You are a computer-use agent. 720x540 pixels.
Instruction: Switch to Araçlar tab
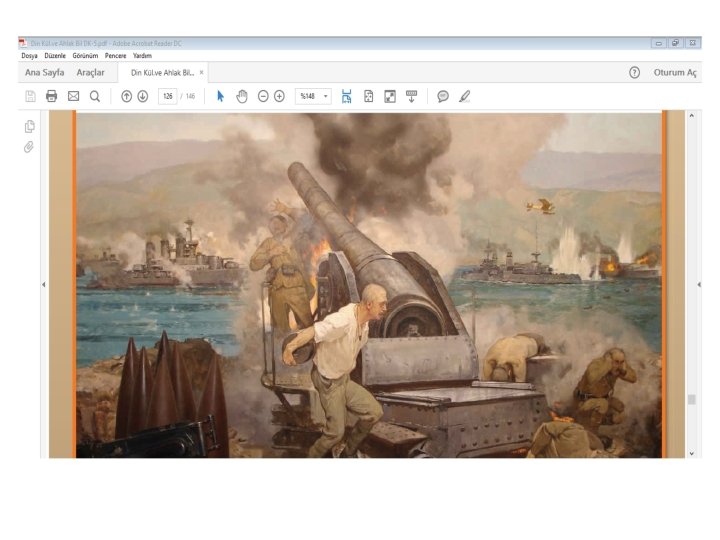(90, 73)
